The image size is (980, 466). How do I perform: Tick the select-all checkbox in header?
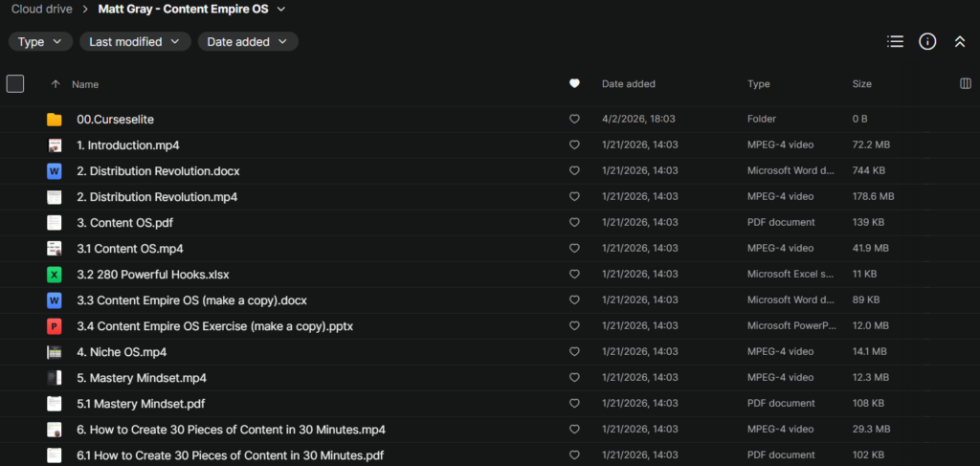pos(15,83)
